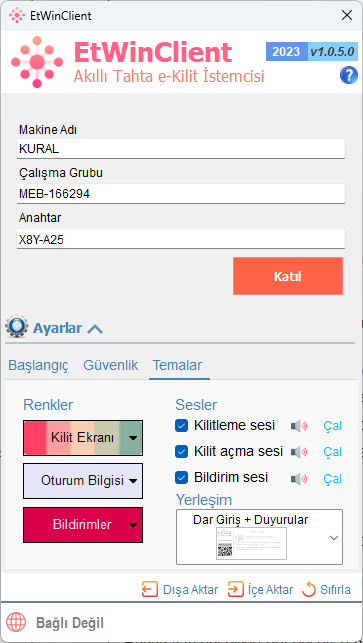Switch to the Başlangıç tab
The image size is (363, 643).
coord(39,365)
